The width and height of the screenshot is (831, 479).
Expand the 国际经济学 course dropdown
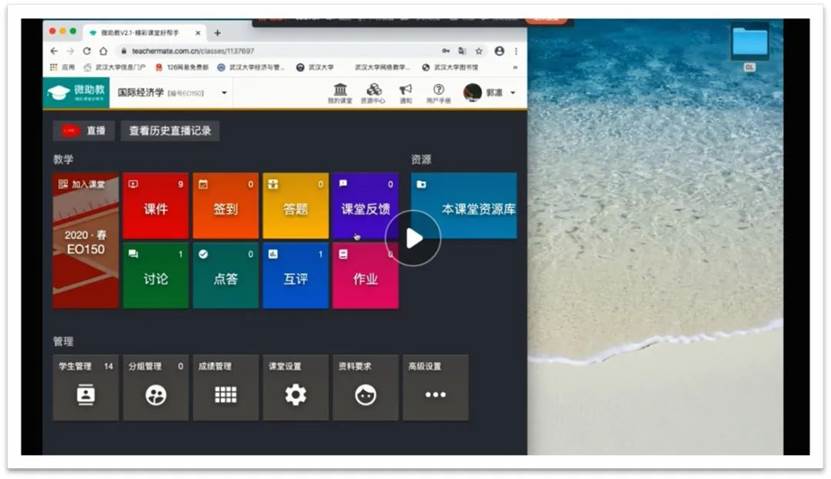coord(224,93)
